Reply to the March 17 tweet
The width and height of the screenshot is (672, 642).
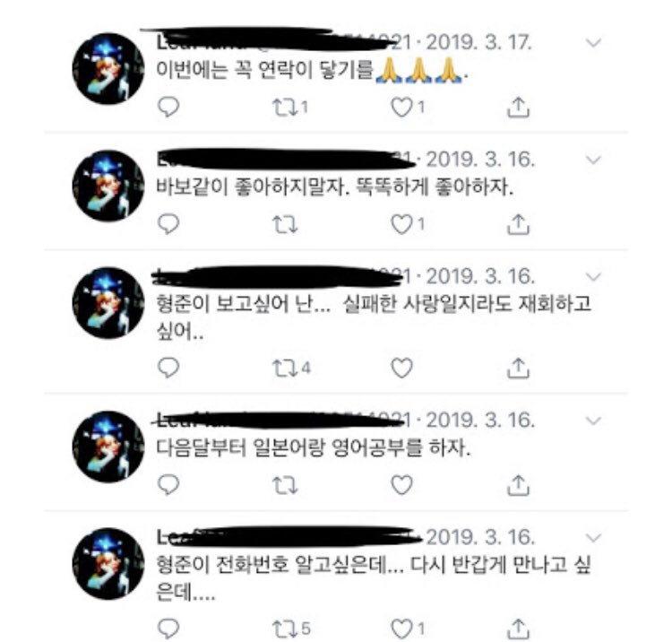pos(168,107)
